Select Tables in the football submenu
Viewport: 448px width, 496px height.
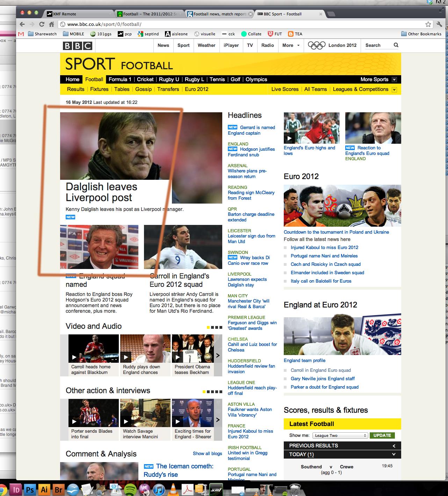[122, 89]
